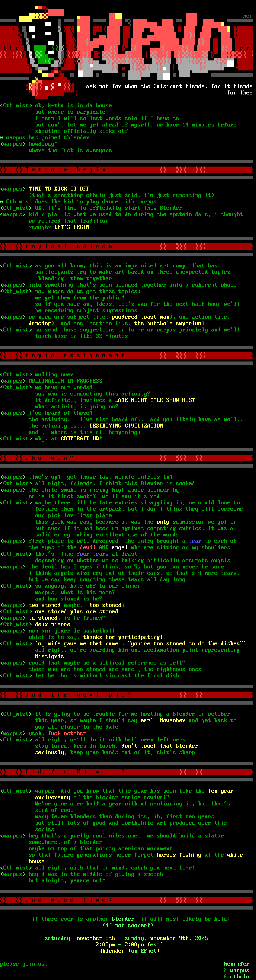Screen dimensions: 256x980
Task: Click the 'TIME TO KICK IT OFF' line
Action: coord(59,189)
